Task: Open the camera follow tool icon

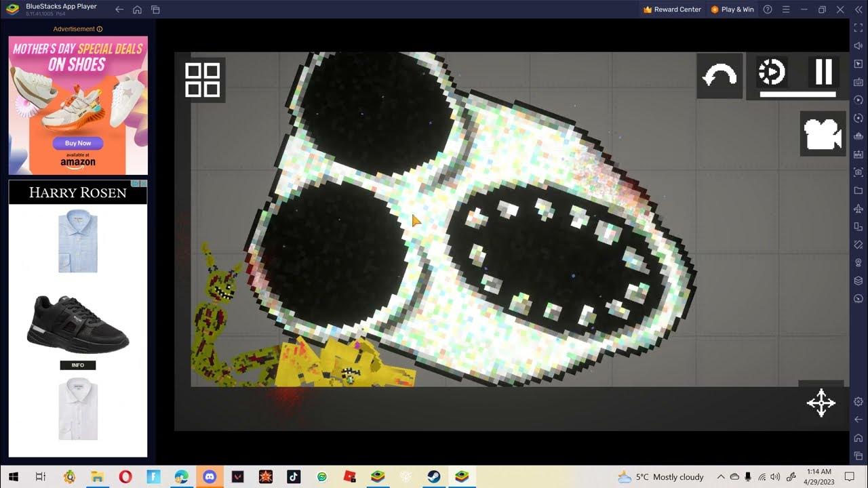Action: pyautogui.click(x=823, y=134)
